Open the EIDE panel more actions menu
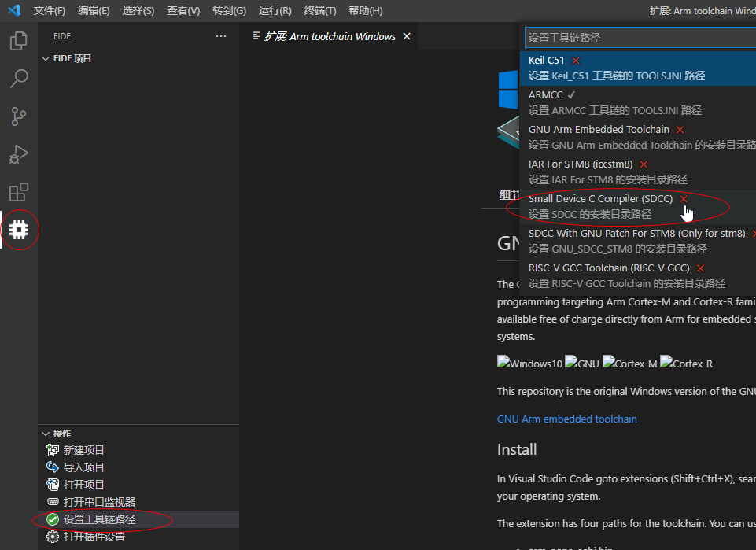 click(221, 35)
